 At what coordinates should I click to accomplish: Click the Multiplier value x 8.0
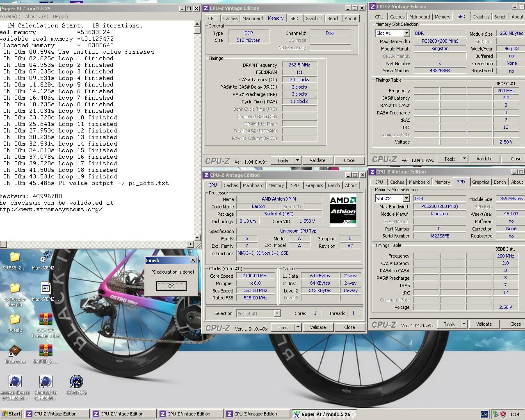256,283
